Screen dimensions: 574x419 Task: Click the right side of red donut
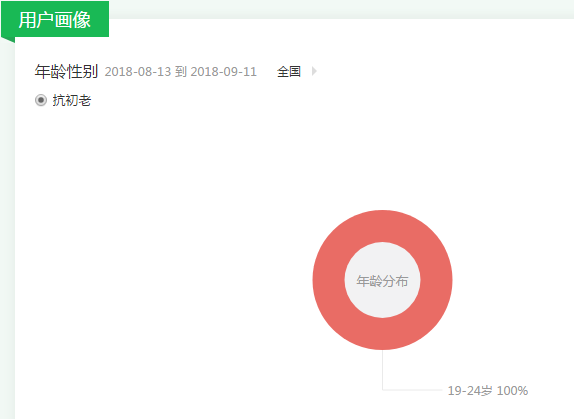436,280
